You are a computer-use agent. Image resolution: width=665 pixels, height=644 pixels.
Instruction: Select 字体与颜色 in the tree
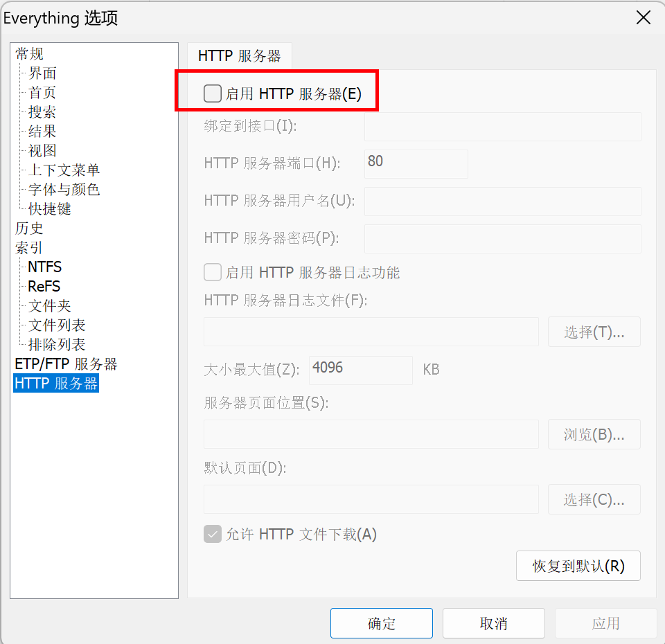click(x=64, y=190)
